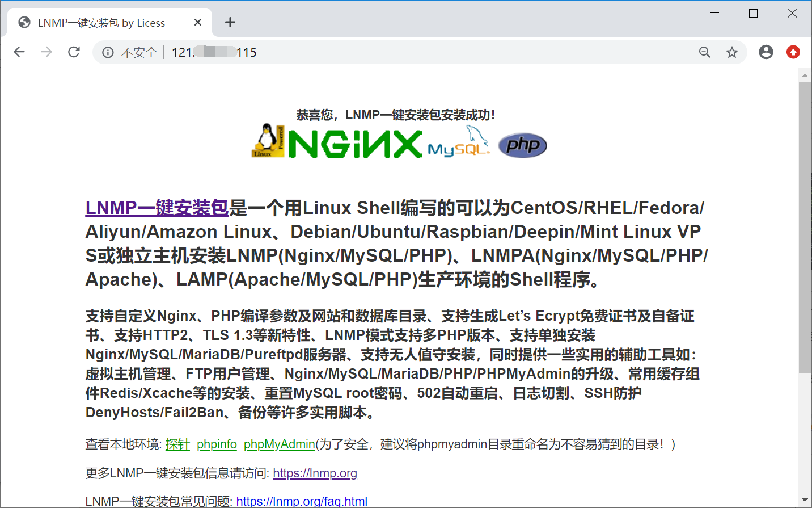Visit the https://lnmp.org link

[x=315, y=473]
